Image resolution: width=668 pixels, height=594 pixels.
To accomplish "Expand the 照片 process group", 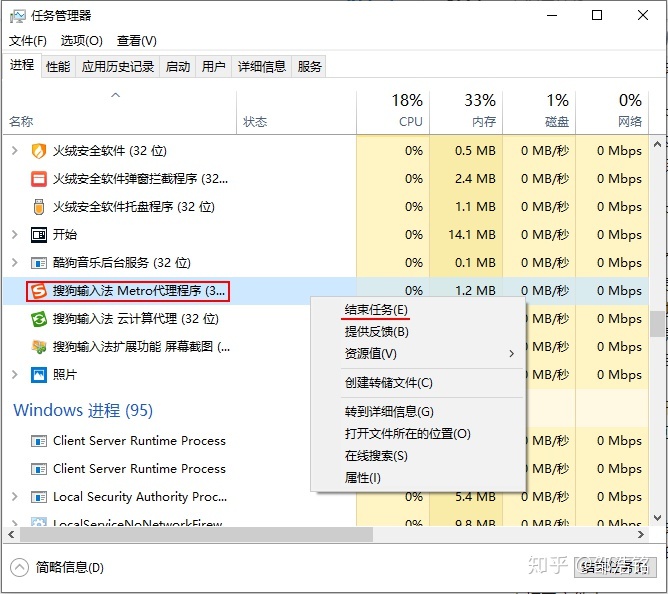I will 14,375.
